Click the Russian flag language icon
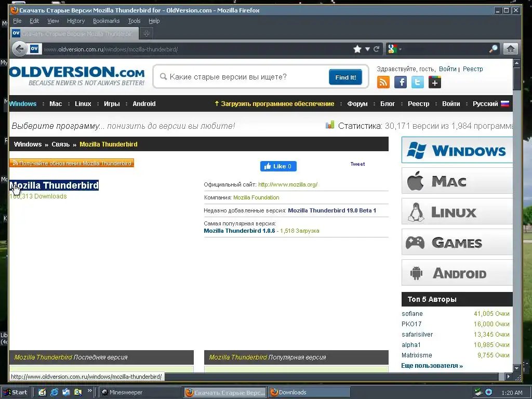Viewport: 532px width, 399px height. (505, 103)
